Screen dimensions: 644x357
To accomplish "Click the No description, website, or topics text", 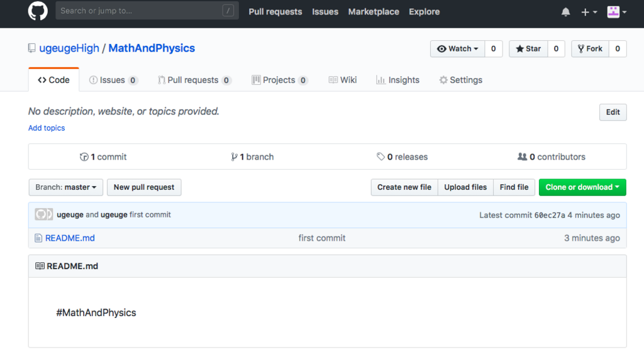I will (x=124, y=111).
